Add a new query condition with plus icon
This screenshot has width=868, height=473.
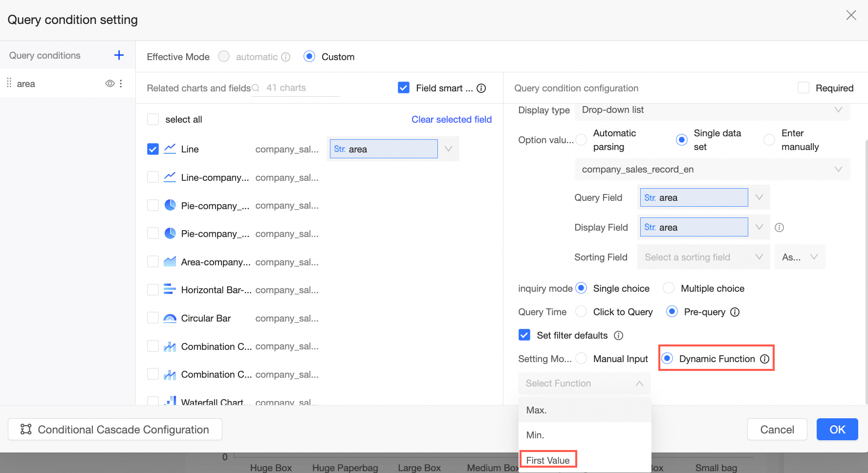coord(119,55)
